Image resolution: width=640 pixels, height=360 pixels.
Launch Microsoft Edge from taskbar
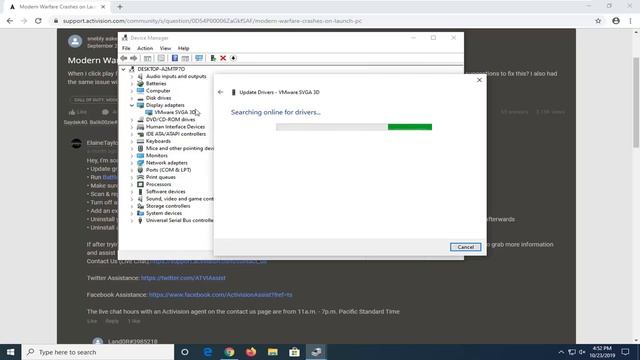point(207,352)
